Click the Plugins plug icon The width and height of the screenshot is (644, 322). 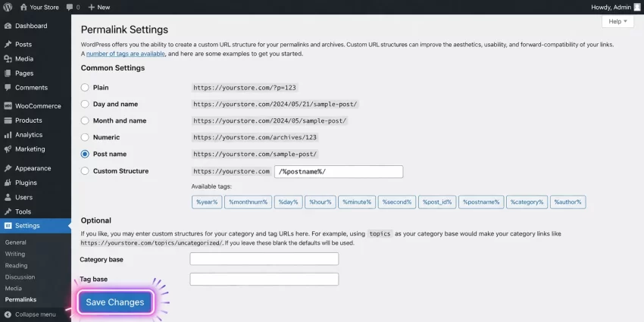(x=8, y=183)
